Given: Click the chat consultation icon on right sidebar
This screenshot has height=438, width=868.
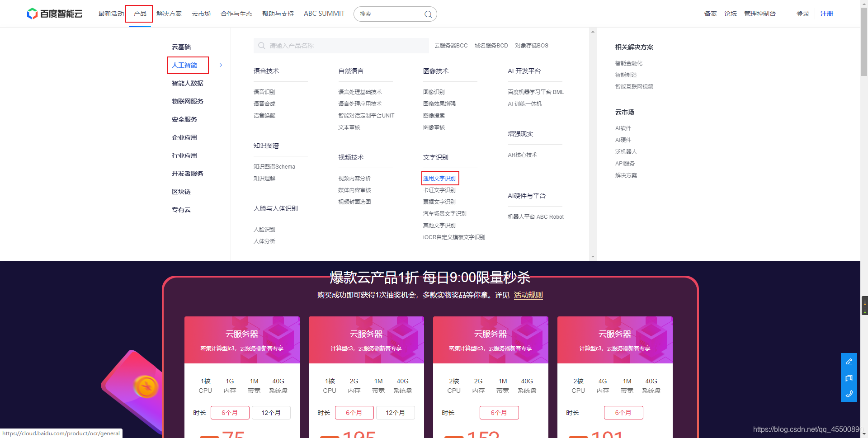Looking at the screenshot, I should pos(849,378).
